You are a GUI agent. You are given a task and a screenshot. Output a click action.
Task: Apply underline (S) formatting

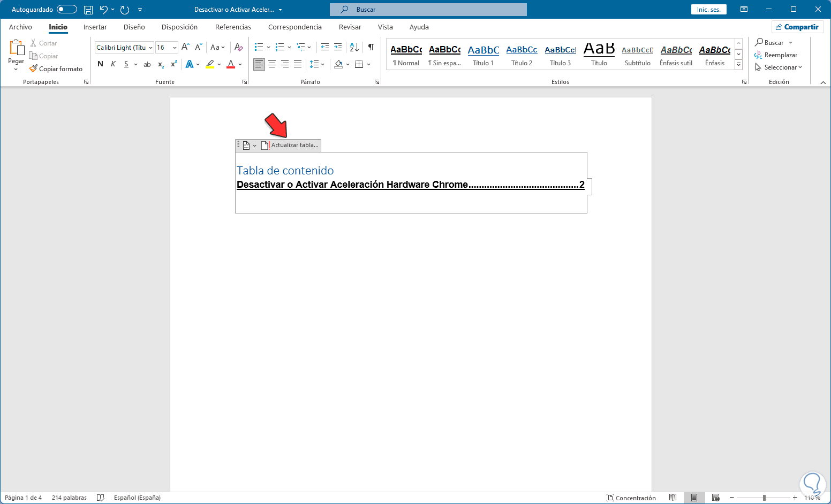coord(126,64)
